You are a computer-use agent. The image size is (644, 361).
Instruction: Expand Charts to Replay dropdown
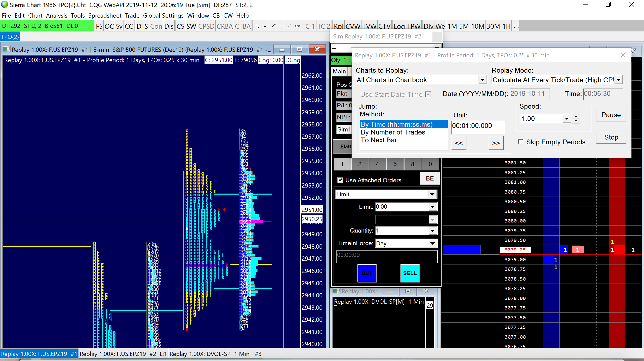click(482, 80)
